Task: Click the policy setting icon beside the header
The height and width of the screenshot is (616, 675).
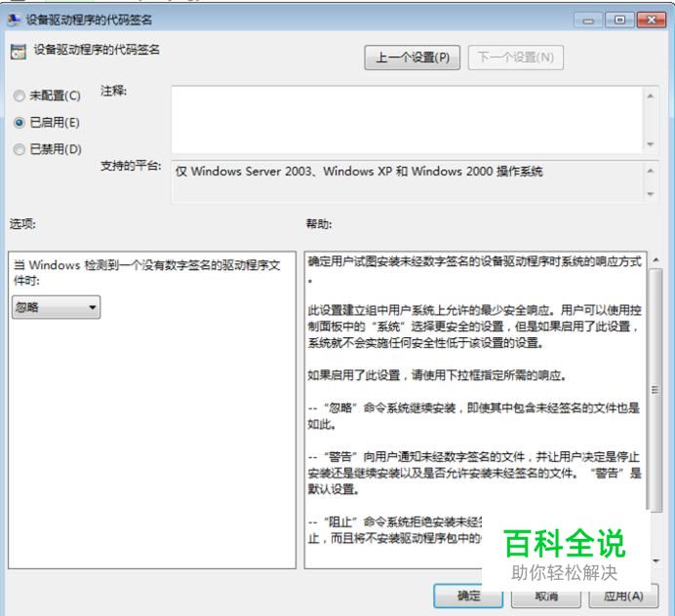Action: tap(19, 52)
